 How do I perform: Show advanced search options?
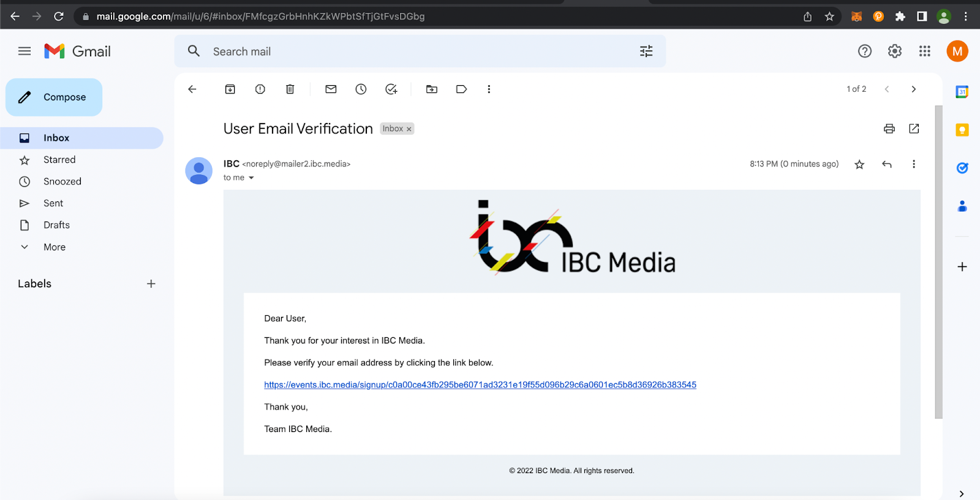(646, 51)
